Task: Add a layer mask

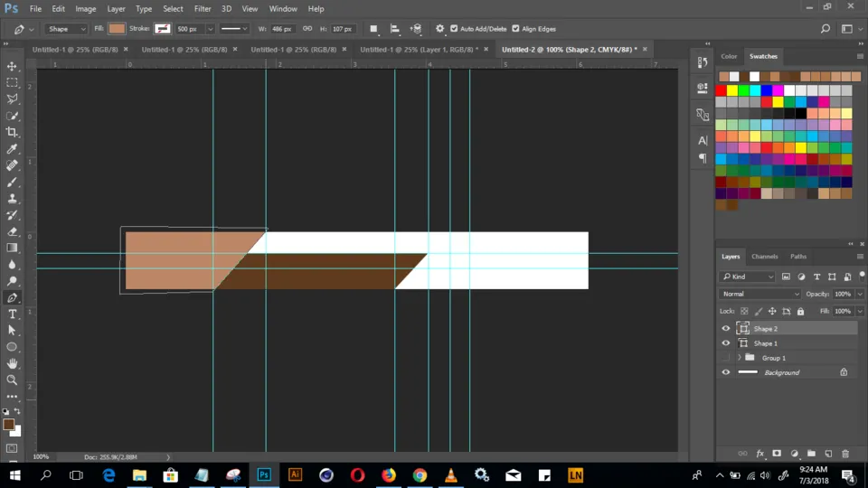Action: tap(777, 454)
